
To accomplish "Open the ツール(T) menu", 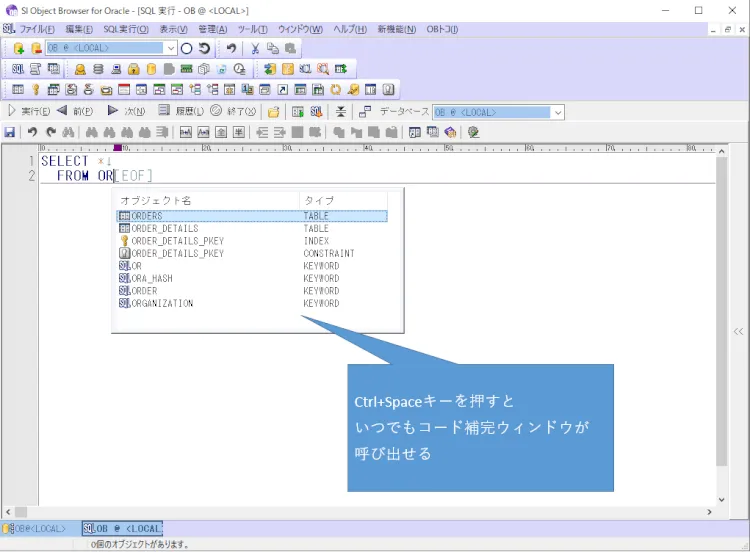I will click(253, 29).
